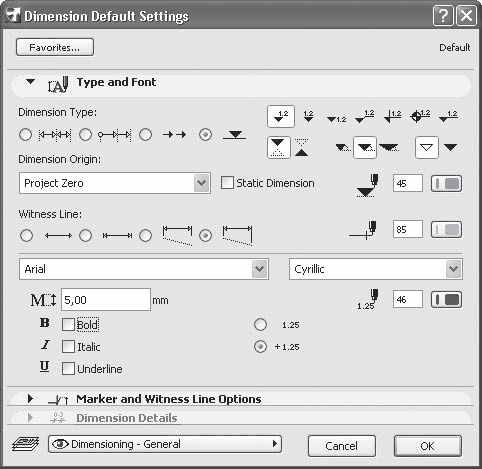
Task: Select the upward-pointing elevation marker icon
Action: (x=301, y=147)
